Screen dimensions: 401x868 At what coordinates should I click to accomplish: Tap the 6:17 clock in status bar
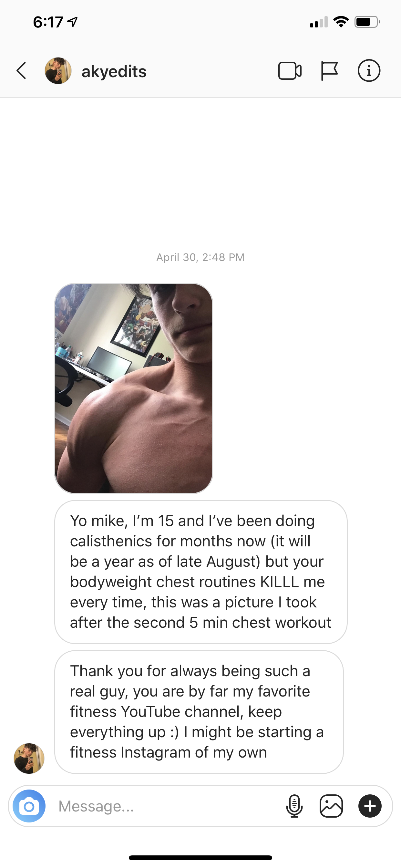(x=48, y=22)
